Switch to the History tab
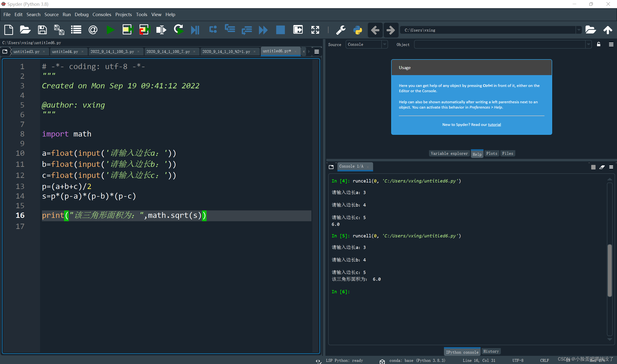 tap(491, 351)
